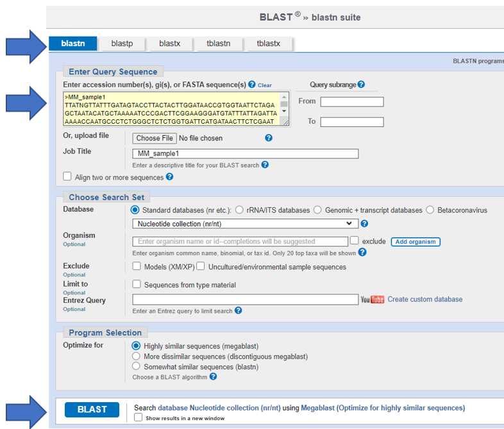
Task: Select Highly similar sequences (megablast)
Action: [x=137, y=346]
